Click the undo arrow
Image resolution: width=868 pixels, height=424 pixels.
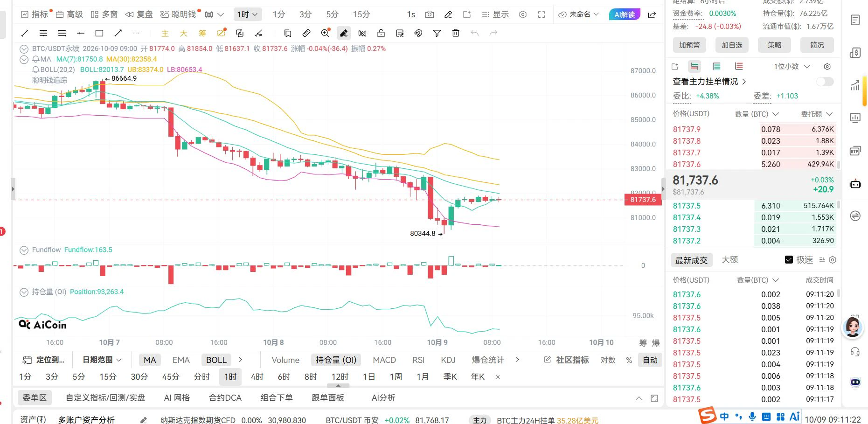coord(474,33)
